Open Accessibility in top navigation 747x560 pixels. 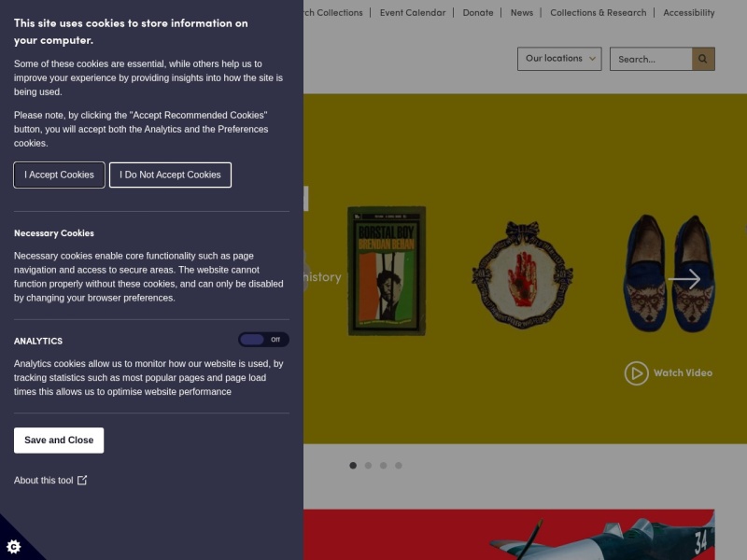coord(689,13)
